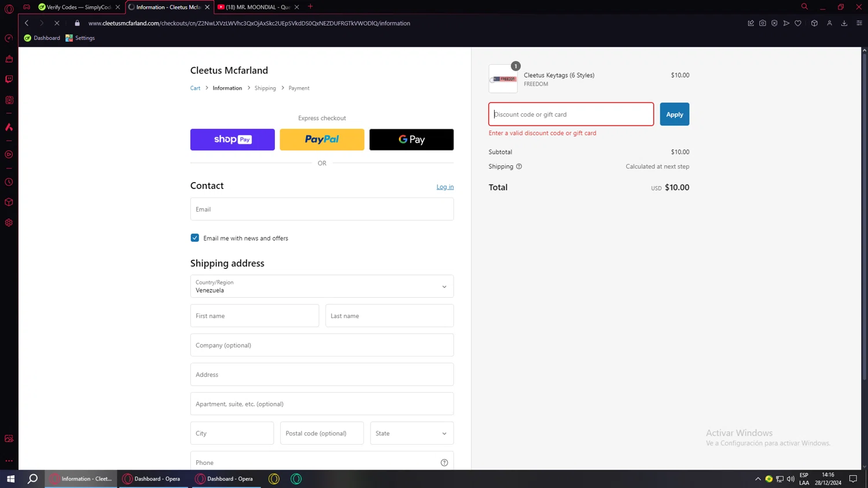
Task: Open the picture icon near sidebar bottom
Action: pyautogui.click(x=9, y=439)
